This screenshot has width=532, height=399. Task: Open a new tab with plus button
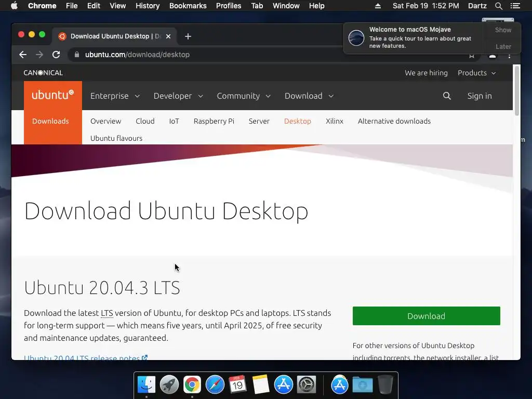coord(188,36)
